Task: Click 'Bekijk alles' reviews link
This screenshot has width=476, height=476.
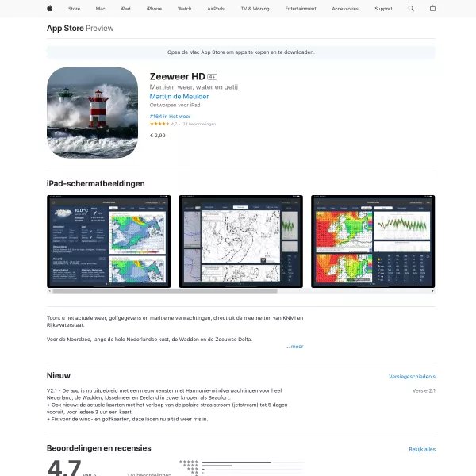Action: coord(422,449)
